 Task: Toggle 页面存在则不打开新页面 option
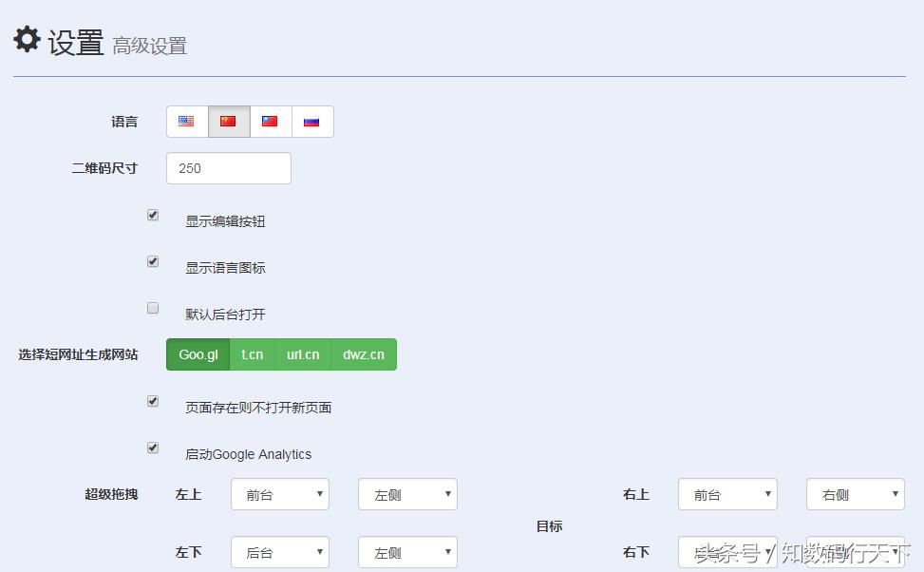(x=153, y=401)
